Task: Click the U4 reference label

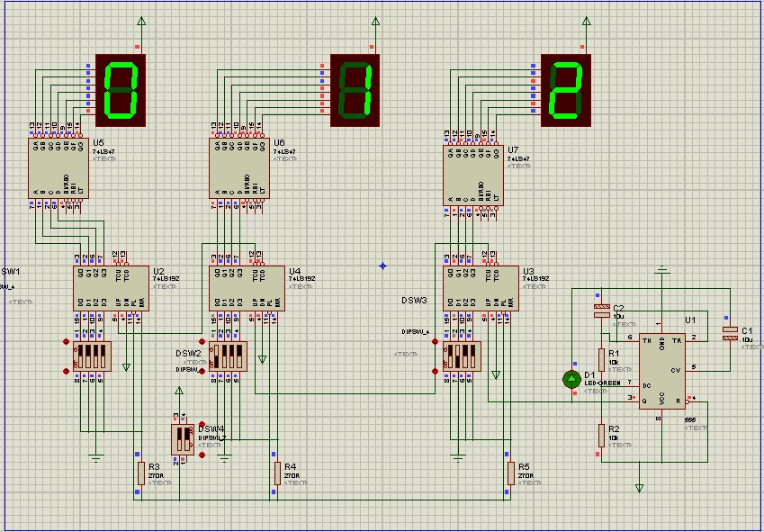Action: (294, 271)
